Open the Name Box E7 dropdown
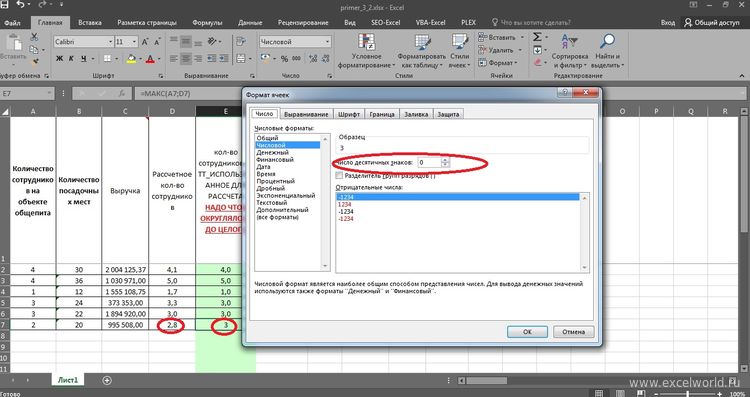Screen dimensions: 750x397 pyautogui.click(x=49, y=94)
